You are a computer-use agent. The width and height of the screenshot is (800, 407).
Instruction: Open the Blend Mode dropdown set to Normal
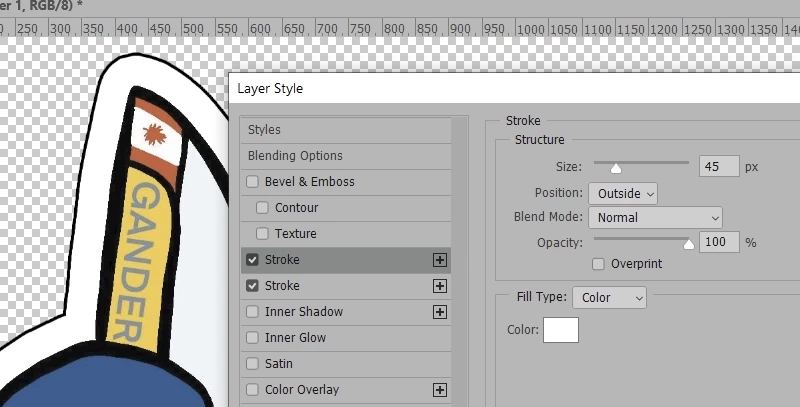click(655, 217)
